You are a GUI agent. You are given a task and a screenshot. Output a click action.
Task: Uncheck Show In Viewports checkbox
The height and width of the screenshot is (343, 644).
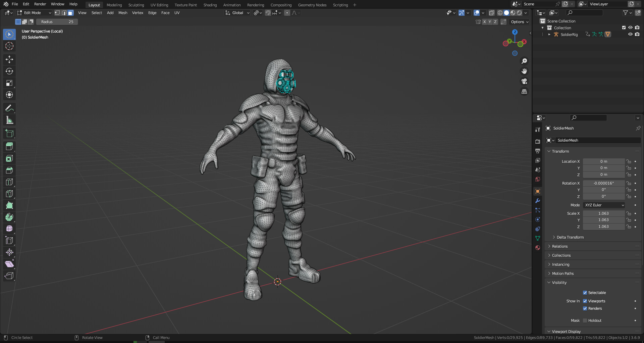point(585,301)
